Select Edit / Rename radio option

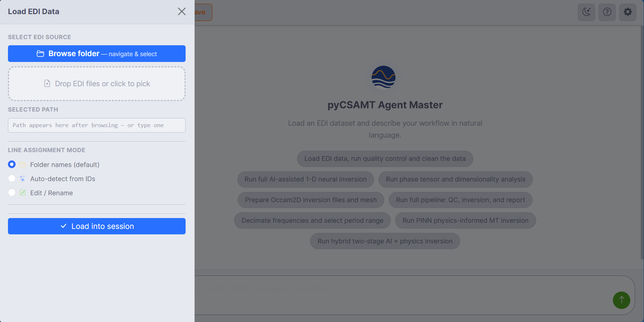point(12,193)
